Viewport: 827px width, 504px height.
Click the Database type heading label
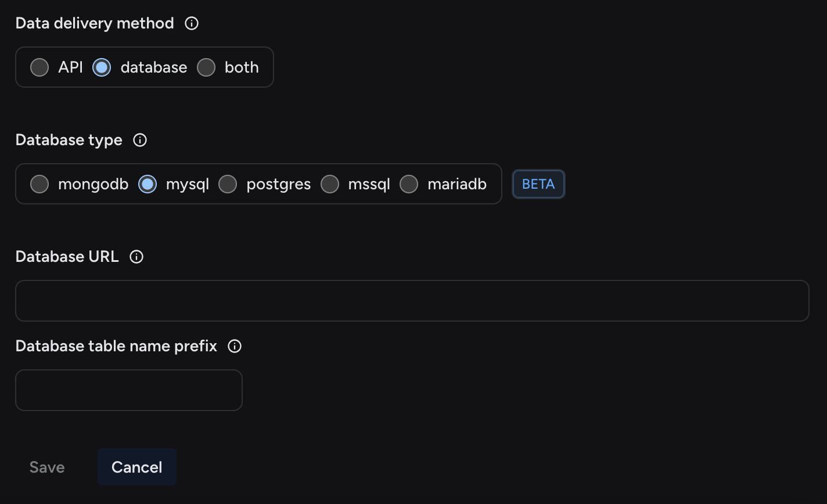[x=69, y=140]
